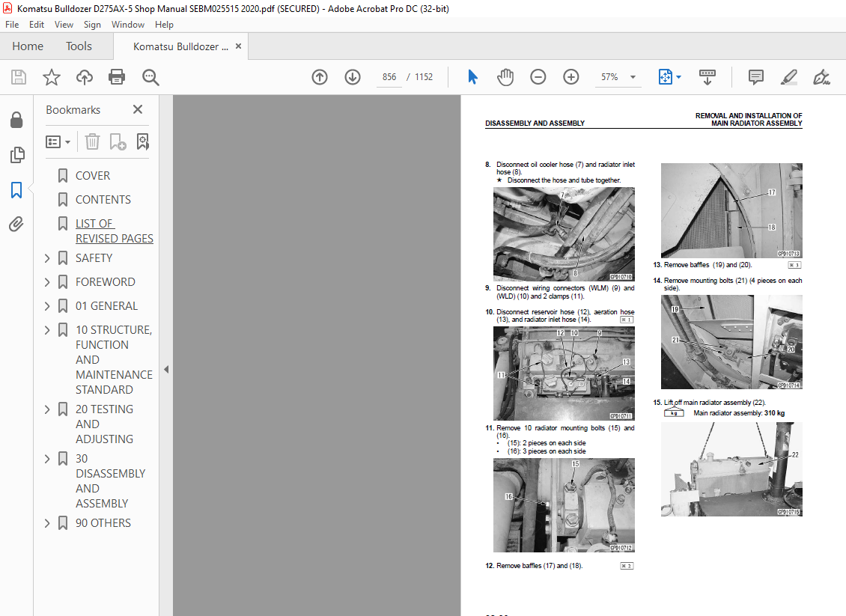Open the View menu

(64, 24)
